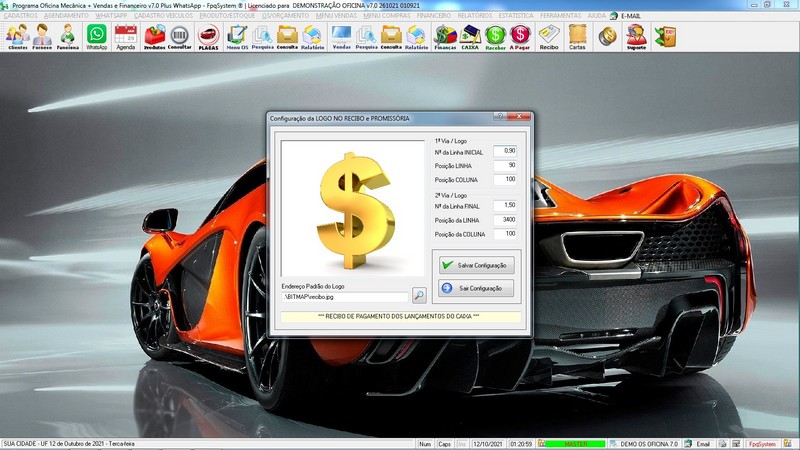Open the Agenda calendar icon
The image size is (800, 450).
pos(125,37)
